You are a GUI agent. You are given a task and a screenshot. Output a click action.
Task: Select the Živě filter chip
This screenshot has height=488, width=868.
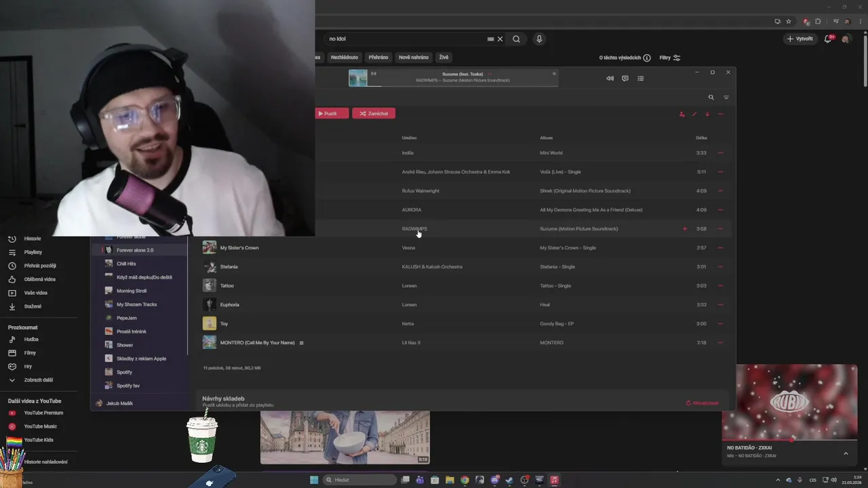click(x=443, y=58)
